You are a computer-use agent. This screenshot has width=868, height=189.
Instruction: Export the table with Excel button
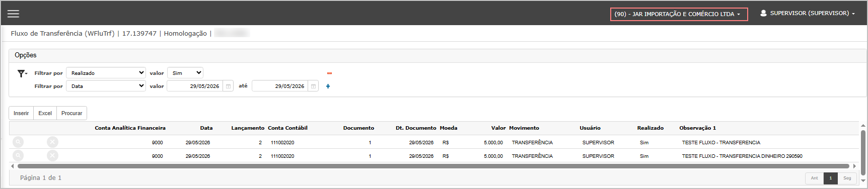[45, 113]
